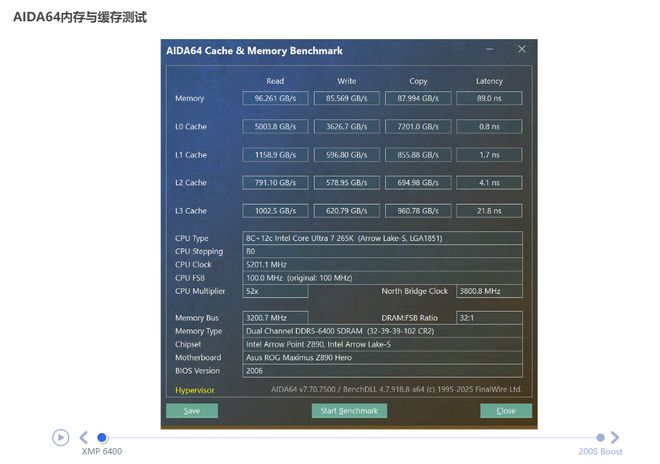Click the yellow Hypervisor label
Image resolution: width=660 pixels, height=464 pixels.
coord(194,390)
